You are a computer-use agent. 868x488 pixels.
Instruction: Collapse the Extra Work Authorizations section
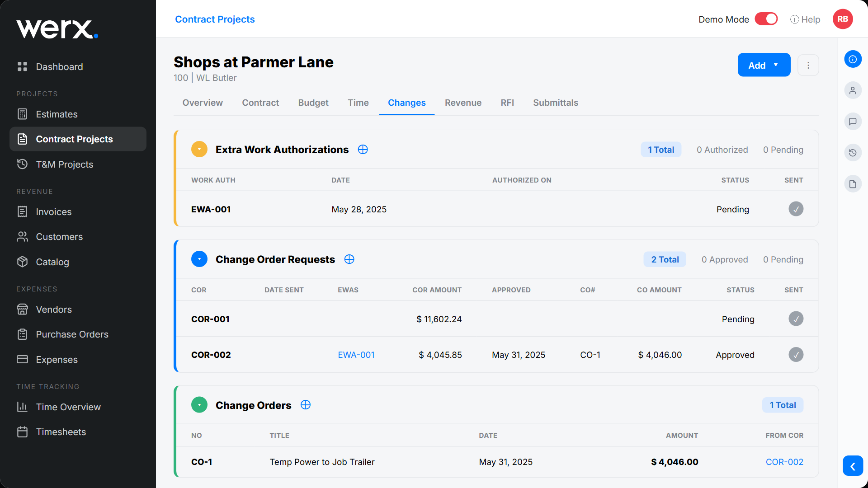pos(199,149)
